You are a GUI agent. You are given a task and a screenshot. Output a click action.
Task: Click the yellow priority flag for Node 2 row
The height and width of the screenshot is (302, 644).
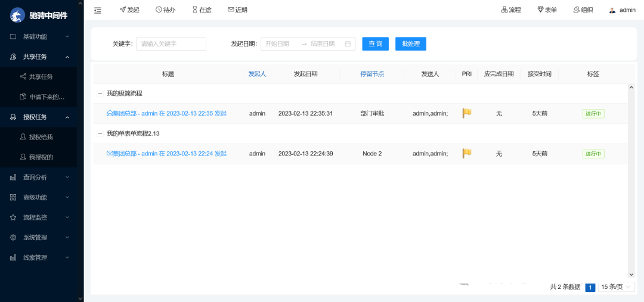pyautogui.click(x=467, y=154)
